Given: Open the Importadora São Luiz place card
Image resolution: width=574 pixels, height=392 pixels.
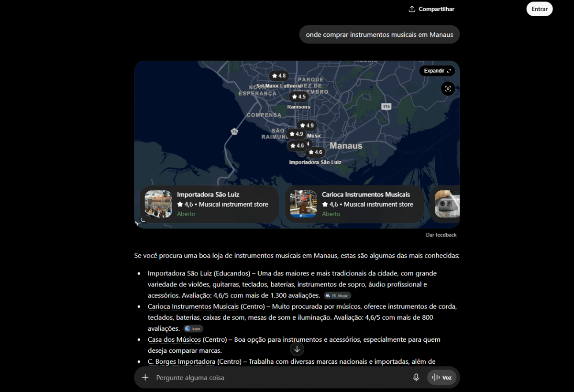Looking at the screenshot, I should coord(209,204).
